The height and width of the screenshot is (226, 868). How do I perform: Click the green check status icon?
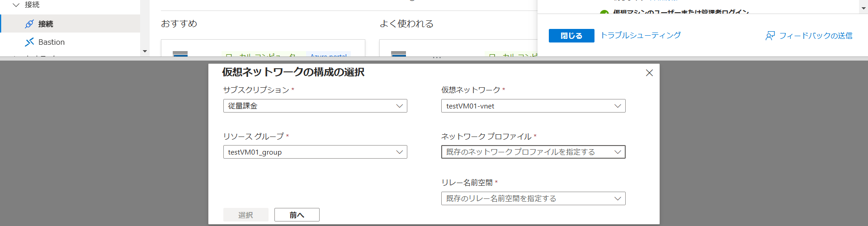point(604,13)
